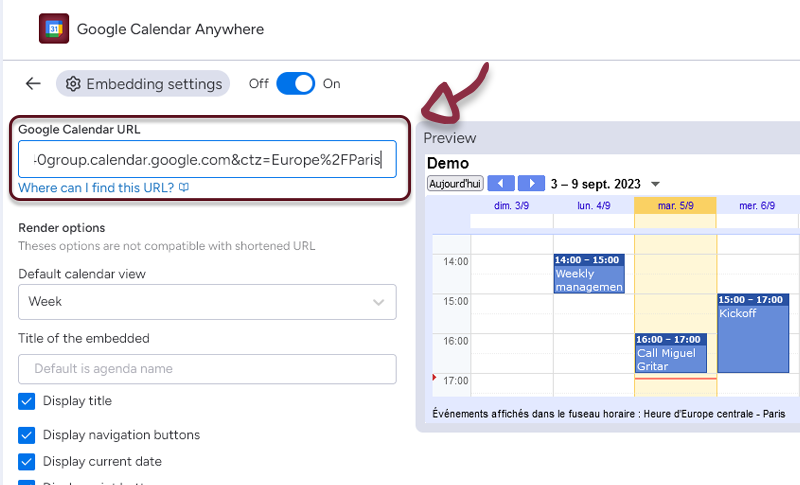The height and width of the screenshot is (485, 800).
Task: Click the external link icon beside URL help
Action: (x=184, y=188)
